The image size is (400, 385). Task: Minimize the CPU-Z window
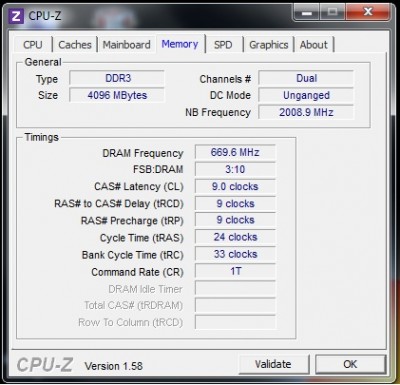pos(306,12)
